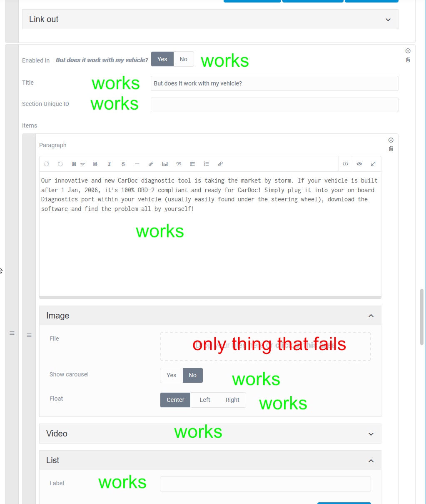Set Show carousel to No
This screenshot has height=504, width=426.
(x=193, y=375)
